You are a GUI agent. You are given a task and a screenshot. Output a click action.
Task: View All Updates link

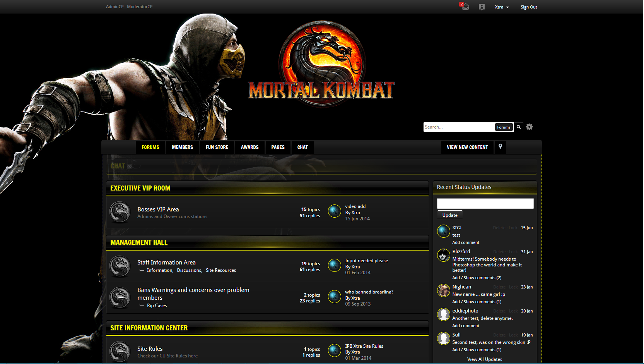(485, 359)
